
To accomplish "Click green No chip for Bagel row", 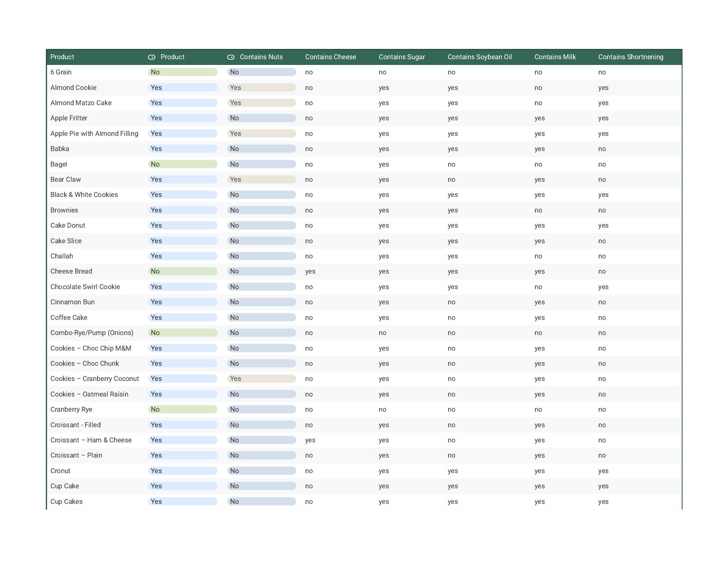I will point(182,164).
